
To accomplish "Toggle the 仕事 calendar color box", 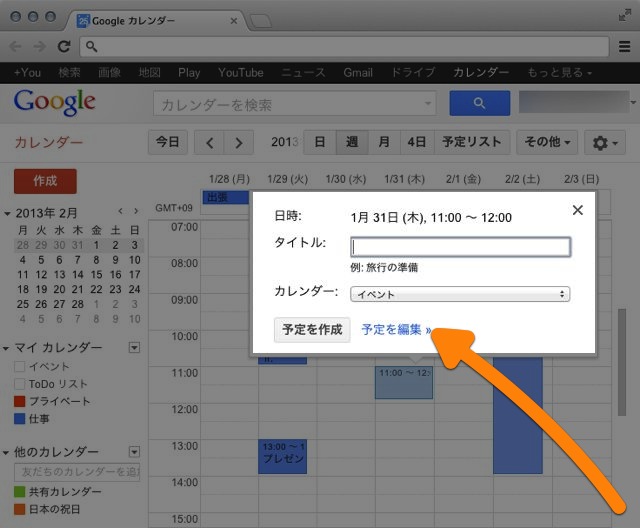I will tap(20, 419).
